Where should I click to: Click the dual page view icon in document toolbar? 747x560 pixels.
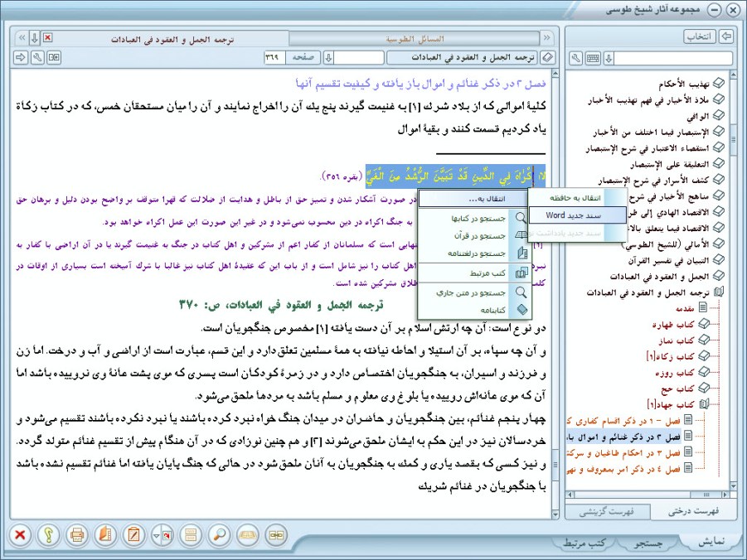tap(54, 58)
